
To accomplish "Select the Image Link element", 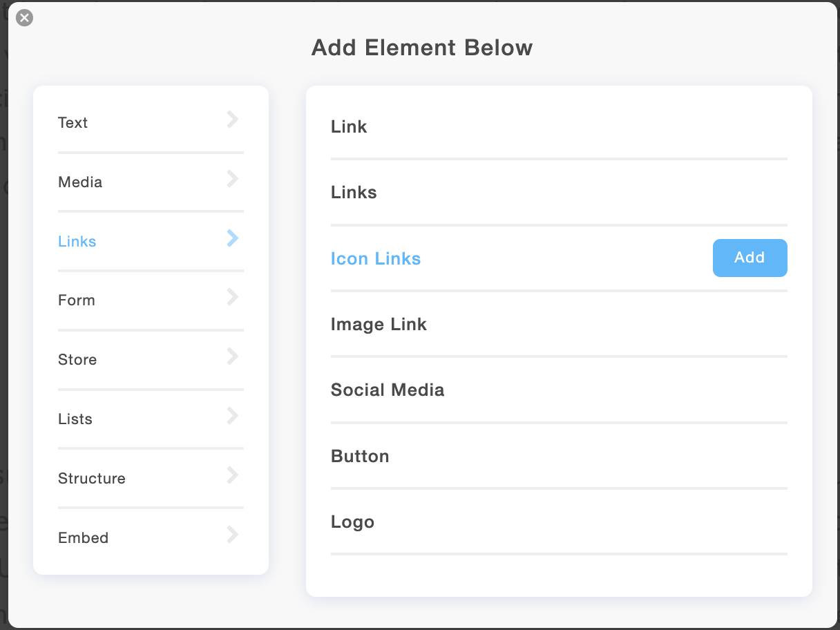I will pos(379,324).
